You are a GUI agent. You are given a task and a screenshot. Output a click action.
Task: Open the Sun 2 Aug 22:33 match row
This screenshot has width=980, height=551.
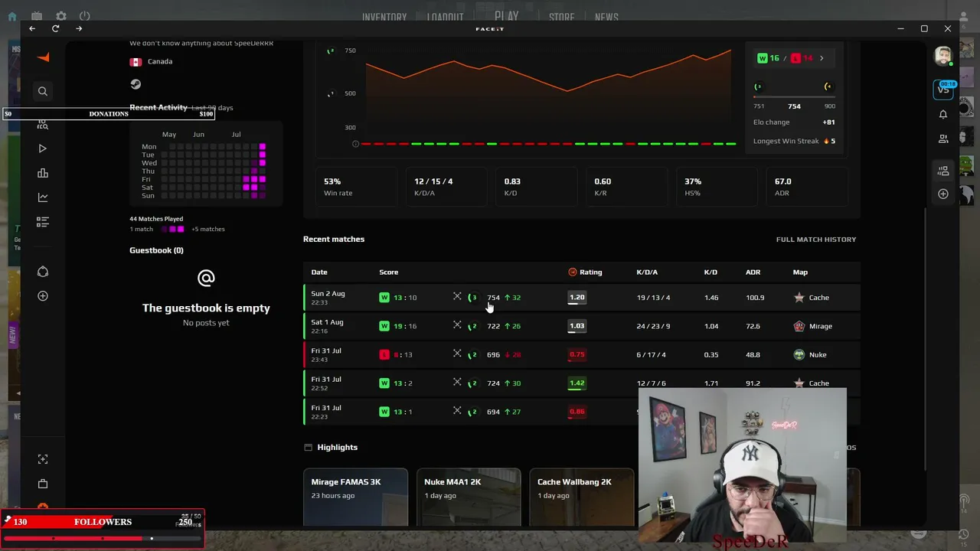pyautogui.click(x=582, y=298)
